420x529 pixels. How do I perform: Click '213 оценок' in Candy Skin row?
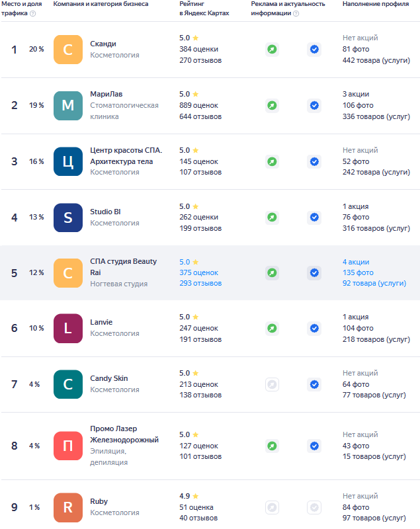click(198, 384)
